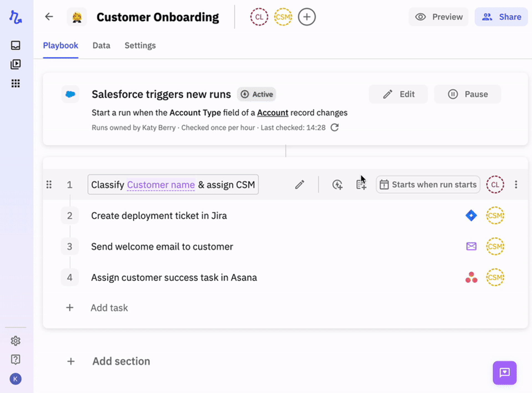Click the Asana icon on task 4
The width and height of the screenshot is (532, 393).
click(x=471, y=277)
